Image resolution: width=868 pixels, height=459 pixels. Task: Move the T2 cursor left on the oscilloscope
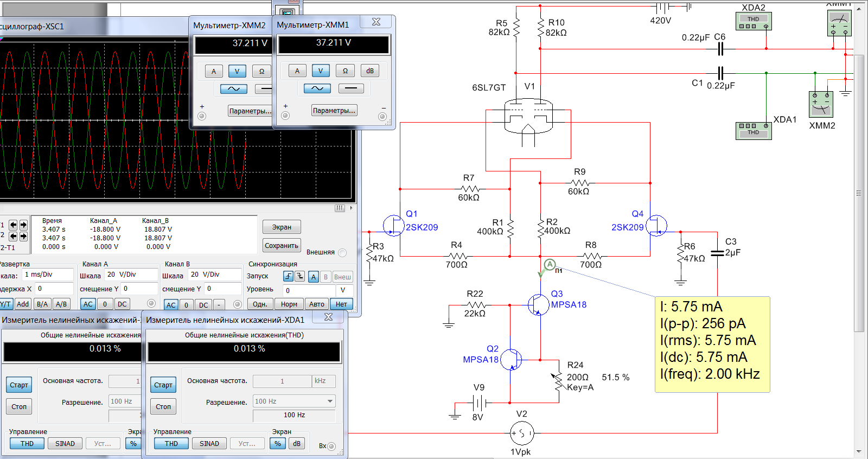14,236
